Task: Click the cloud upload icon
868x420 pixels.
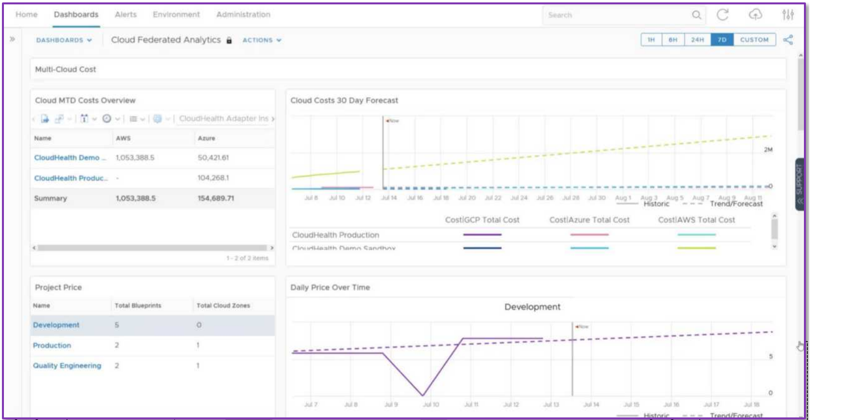Action: (755, 15)
